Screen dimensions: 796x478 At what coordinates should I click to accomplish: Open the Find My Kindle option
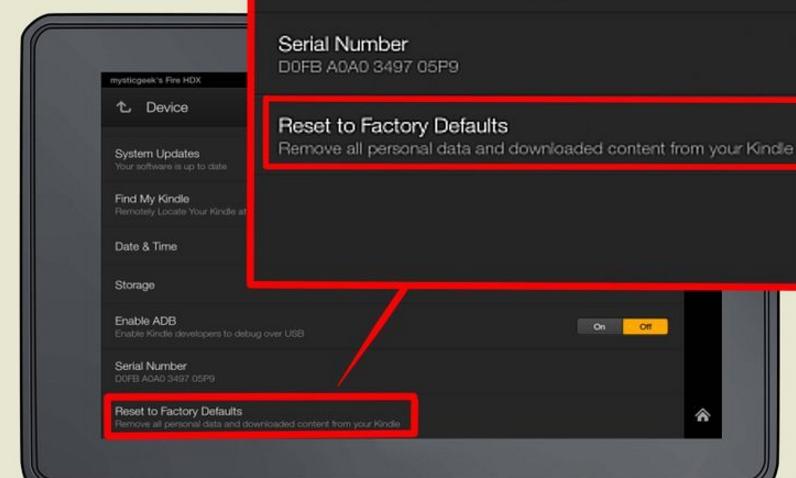point(175,204)
